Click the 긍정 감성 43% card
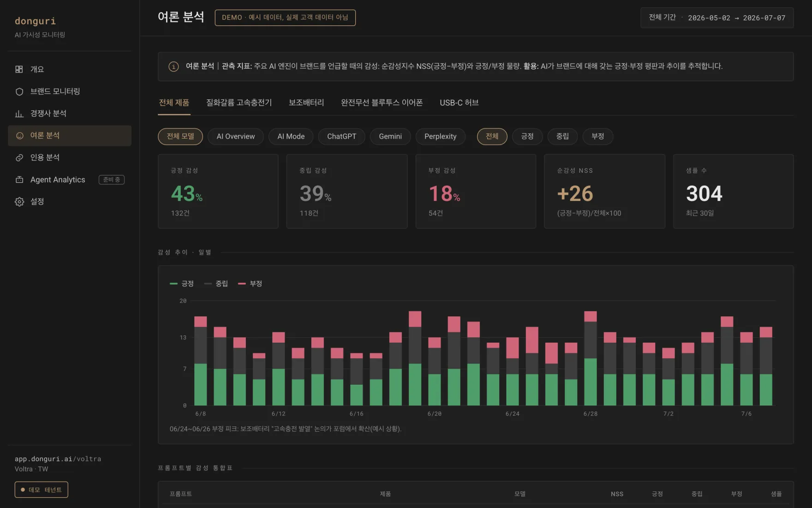The width and height of the screenshot is (812, 508). (218, 191)
